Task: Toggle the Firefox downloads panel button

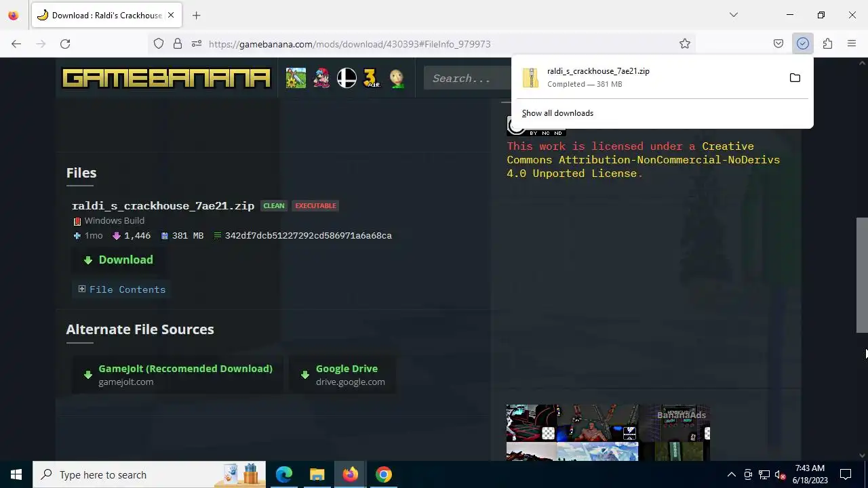Action: click(803, 43)
